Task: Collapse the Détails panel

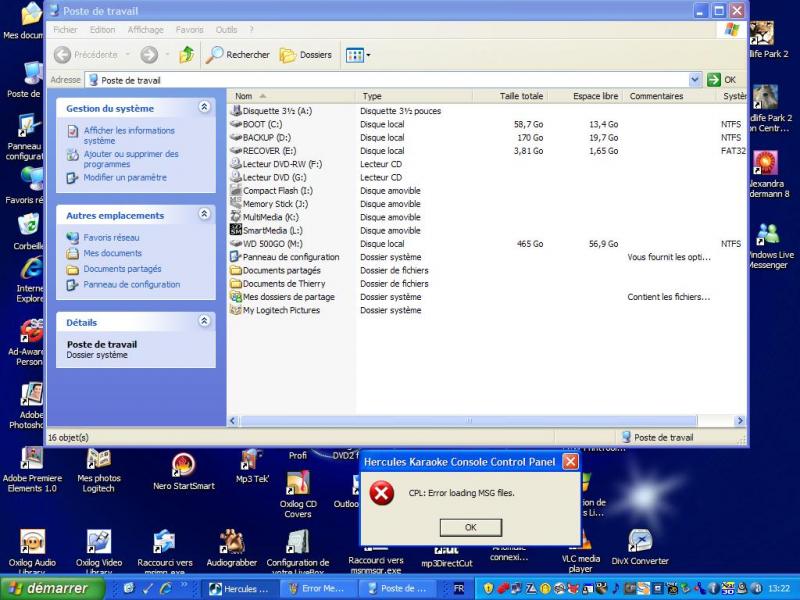Action: click(x=204, y=322)
